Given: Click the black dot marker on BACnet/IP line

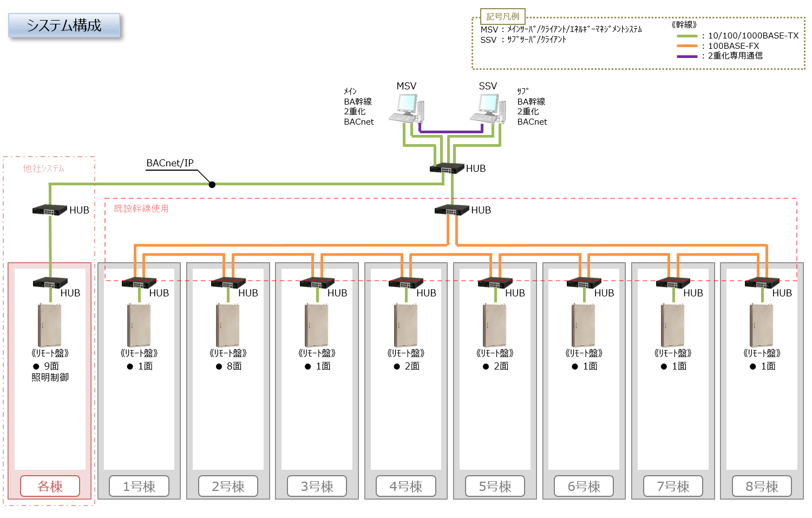Looking at the screenshot, I should 212,185.
